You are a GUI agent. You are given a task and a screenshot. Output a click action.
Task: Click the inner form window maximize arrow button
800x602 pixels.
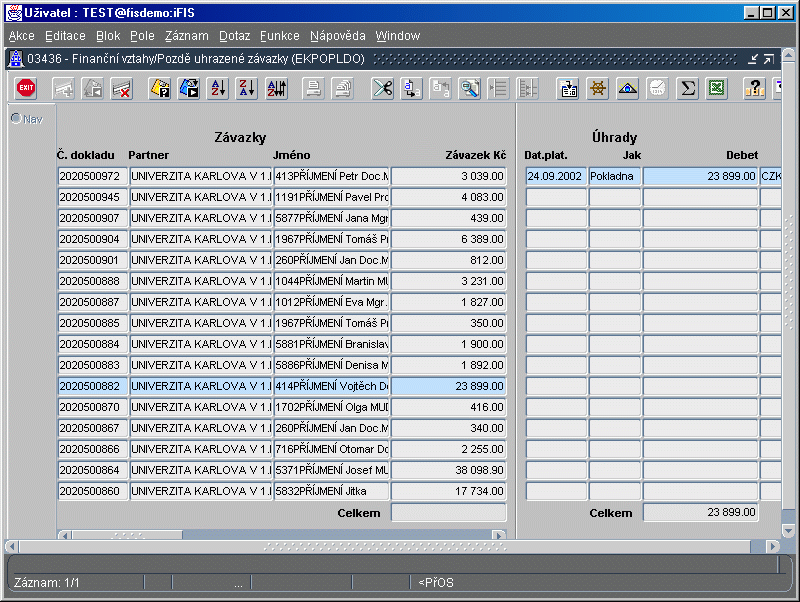[769, 59]
